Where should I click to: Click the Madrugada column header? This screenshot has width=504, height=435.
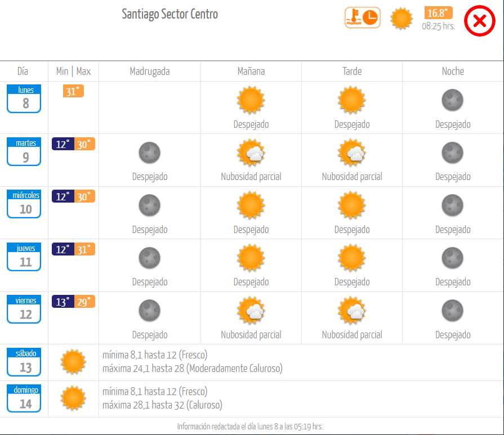pos(150,71)
